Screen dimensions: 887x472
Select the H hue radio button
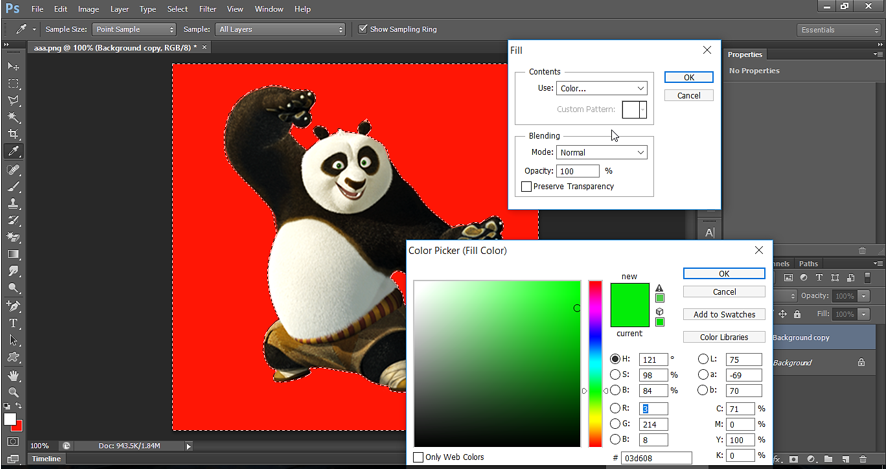pyautogui.click(x=615, y=359)
